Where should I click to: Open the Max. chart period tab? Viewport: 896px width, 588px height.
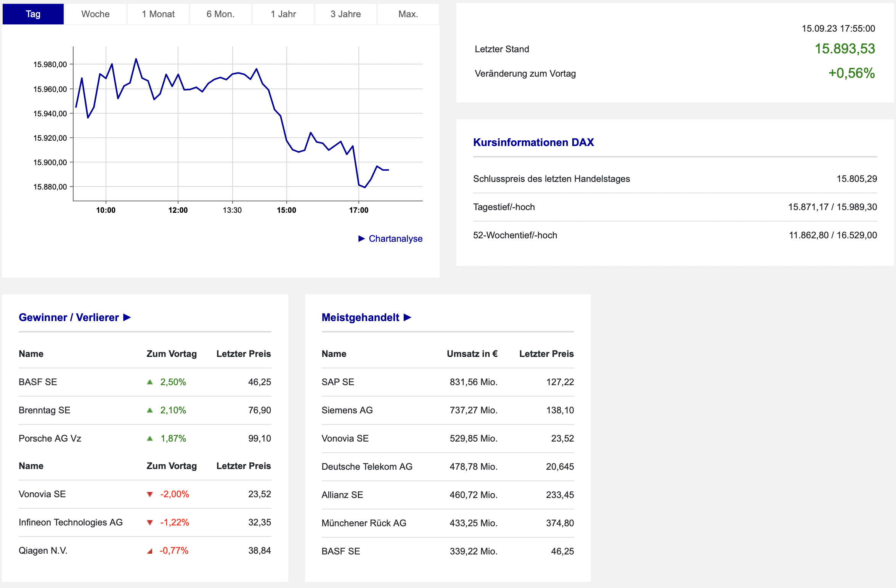click(408, 14)
